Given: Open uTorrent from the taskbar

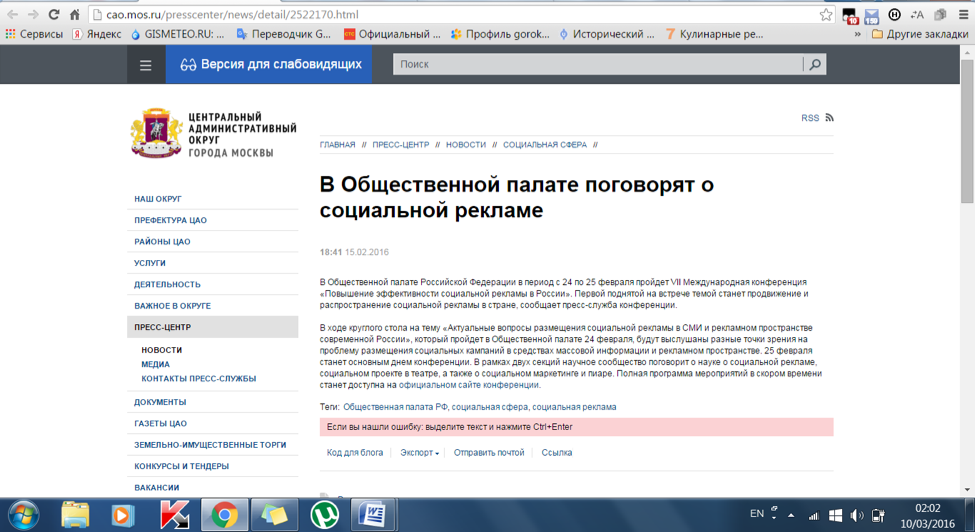Looking at the screenshot, I should 324,515.
